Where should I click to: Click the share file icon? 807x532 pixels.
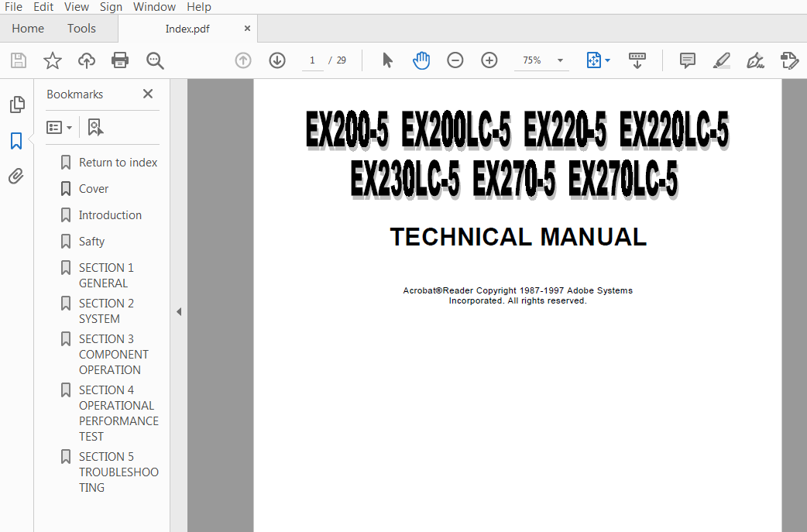pyautogui.click(x=789, y=60)
